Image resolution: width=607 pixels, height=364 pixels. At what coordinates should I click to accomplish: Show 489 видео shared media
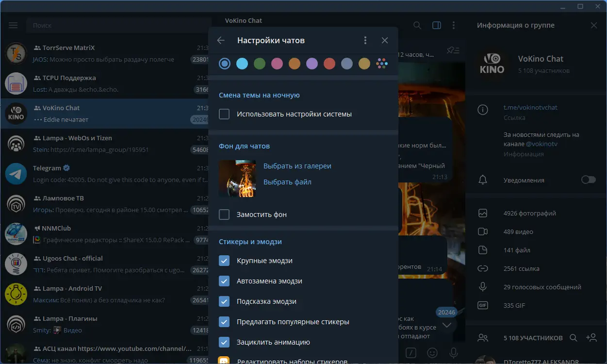tap(536, 232)
